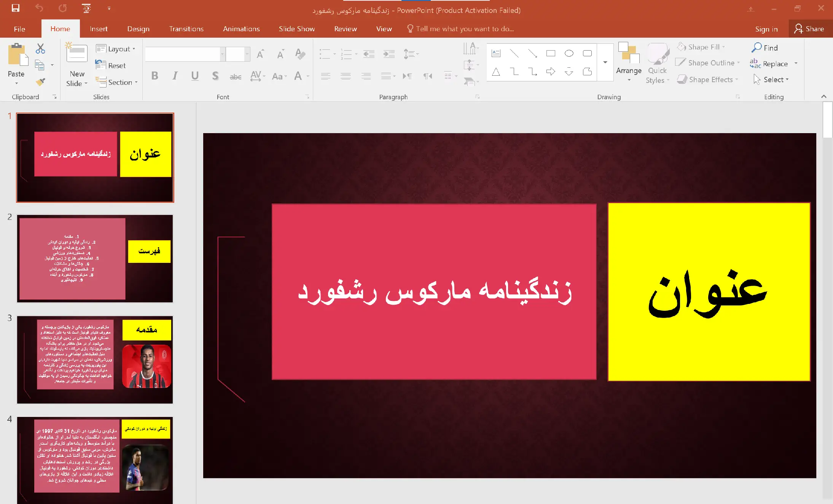This screenshot has height=504, width=833.
Task: Select the rectangle shape
Action: 551,53
